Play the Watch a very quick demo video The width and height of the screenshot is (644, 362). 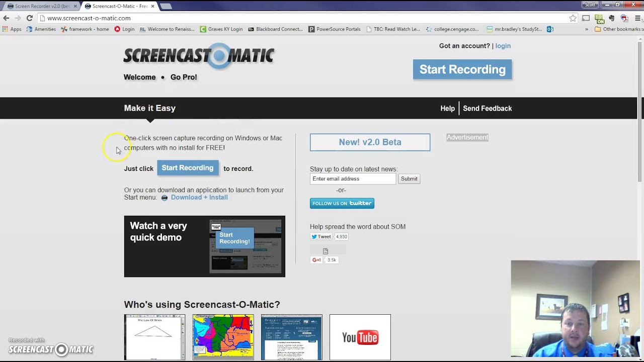(x=205, y=246)
